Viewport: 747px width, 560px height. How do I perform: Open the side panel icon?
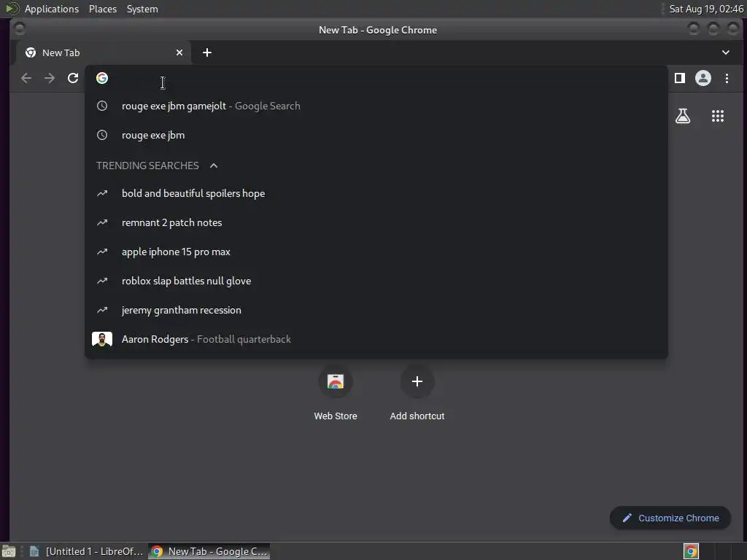coord(680,78)
